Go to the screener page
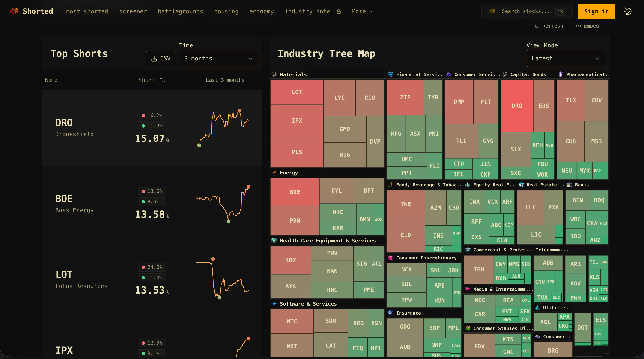Image resolution: width=644 pixels, height=359 pixels. pyautogui.click(x=133, y=12)
